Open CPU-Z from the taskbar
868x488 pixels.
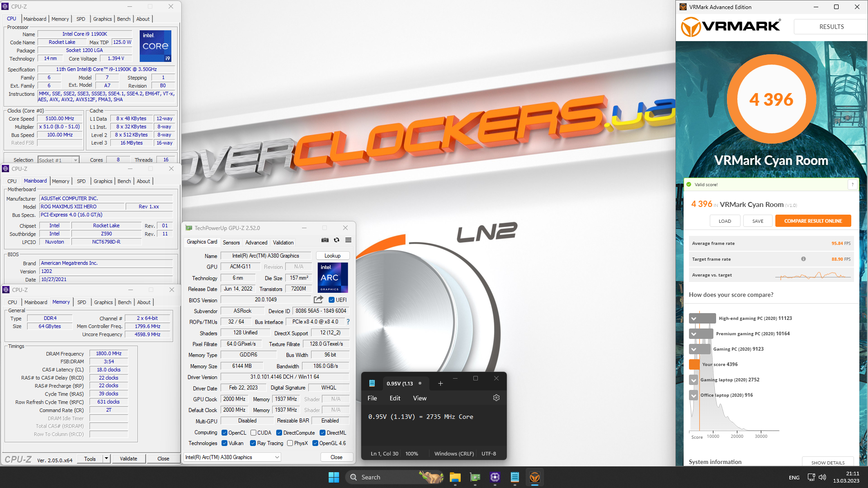495,477
